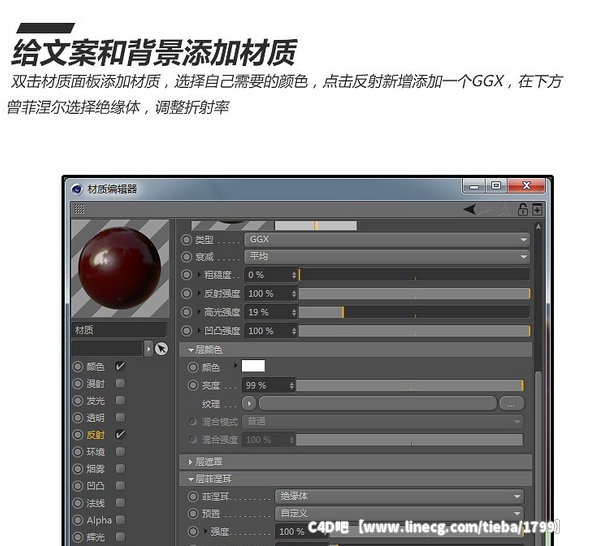
Task: Uncheck the 反射 channel checkbox
Action: [x=120, y=434]
